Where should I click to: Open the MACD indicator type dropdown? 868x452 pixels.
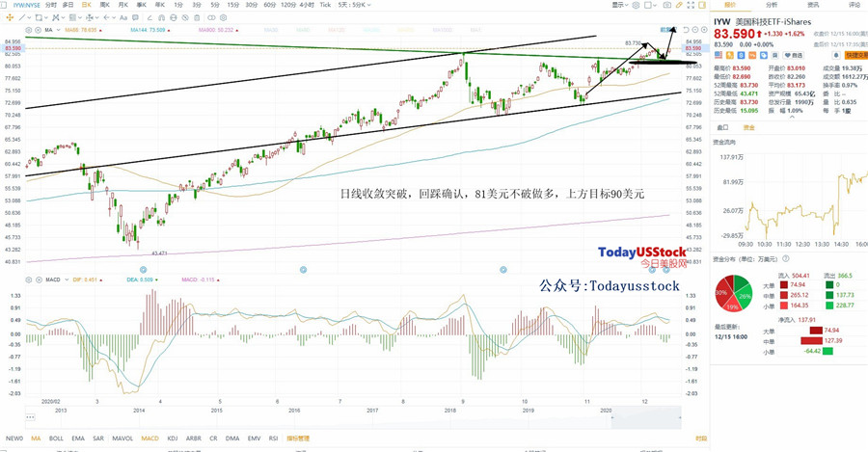click(67, 279)
